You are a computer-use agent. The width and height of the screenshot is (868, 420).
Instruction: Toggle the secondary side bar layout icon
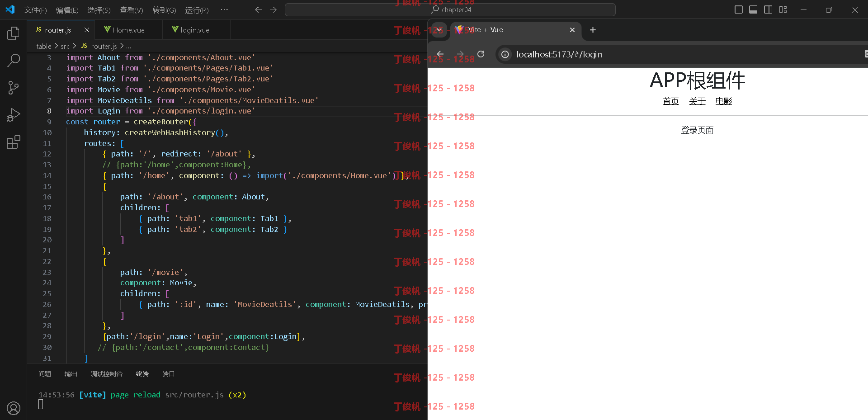click(768, 9)
